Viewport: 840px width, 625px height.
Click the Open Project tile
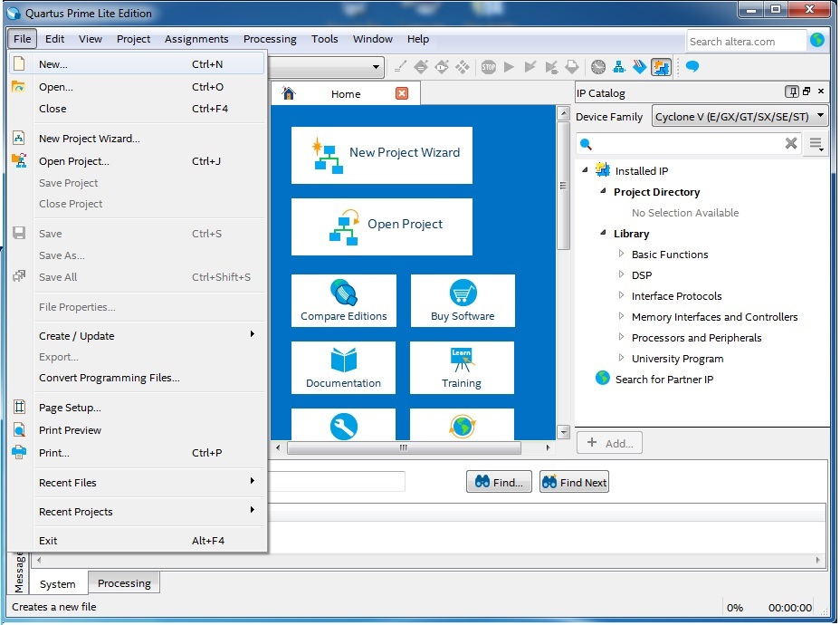(382, 226)
